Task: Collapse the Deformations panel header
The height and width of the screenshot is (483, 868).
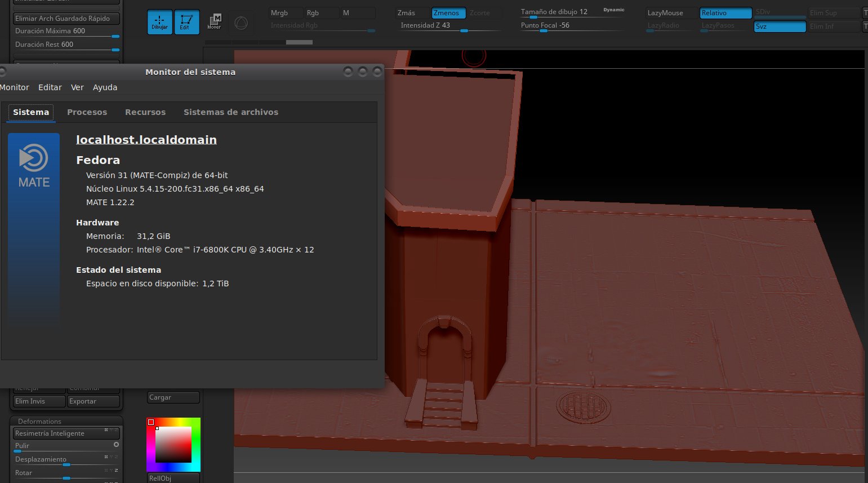Action: [39, 421]
